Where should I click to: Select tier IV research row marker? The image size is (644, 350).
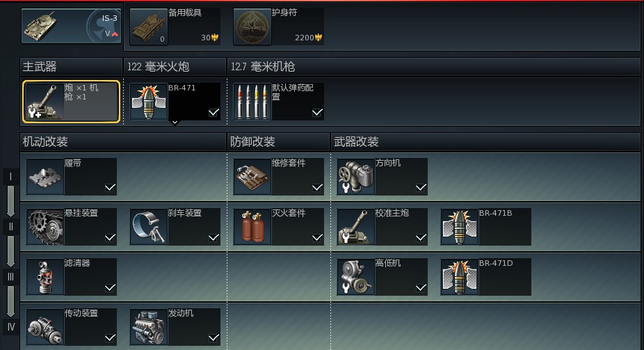coord(10,327)
